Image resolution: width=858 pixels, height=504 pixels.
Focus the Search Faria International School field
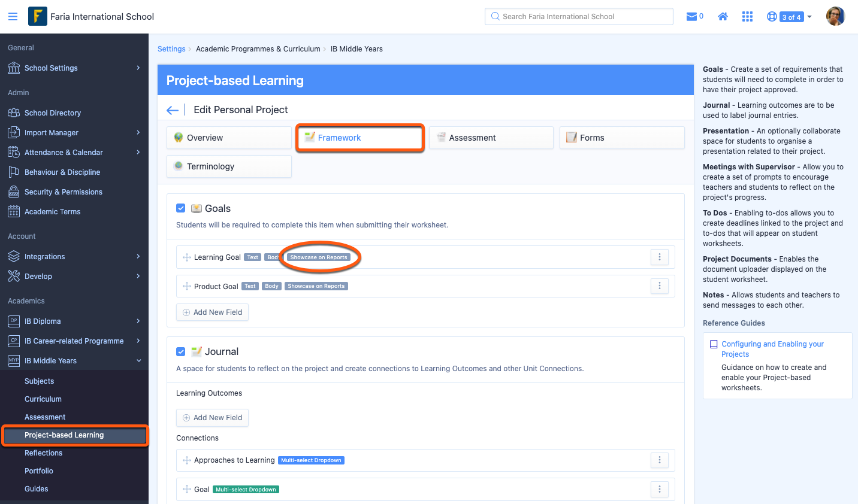(x=579, y=16)
